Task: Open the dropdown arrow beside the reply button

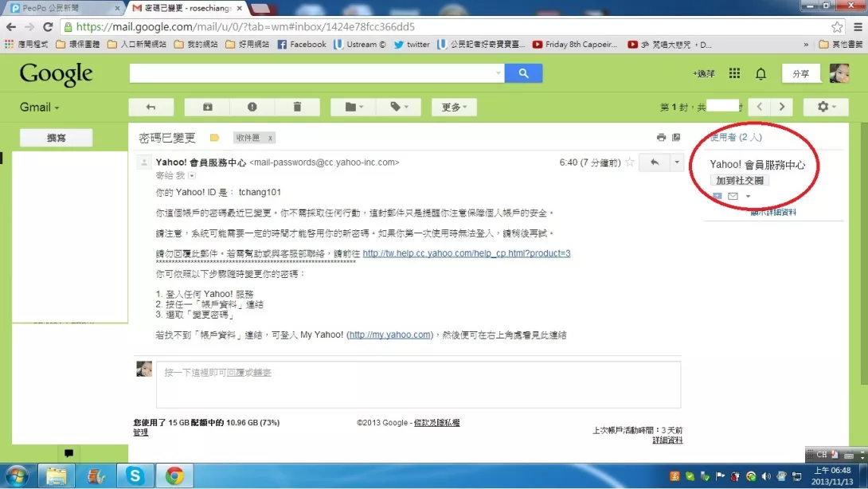Action: [x=676, y=162]
